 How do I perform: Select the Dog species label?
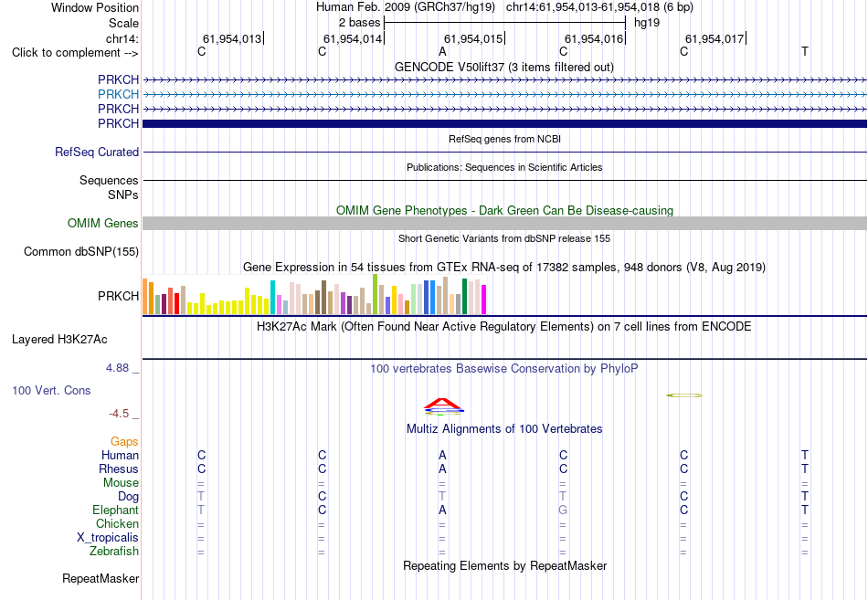click(x=128, y=497)
